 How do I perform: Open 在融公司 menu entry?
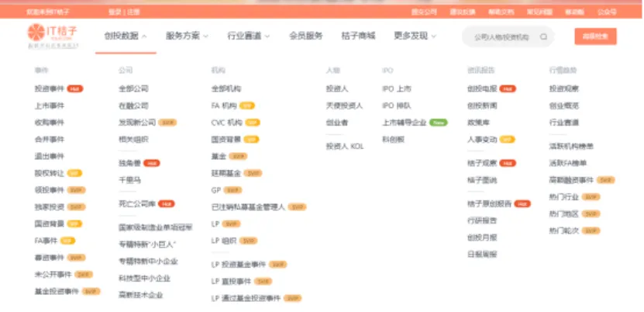click(133, 106)
